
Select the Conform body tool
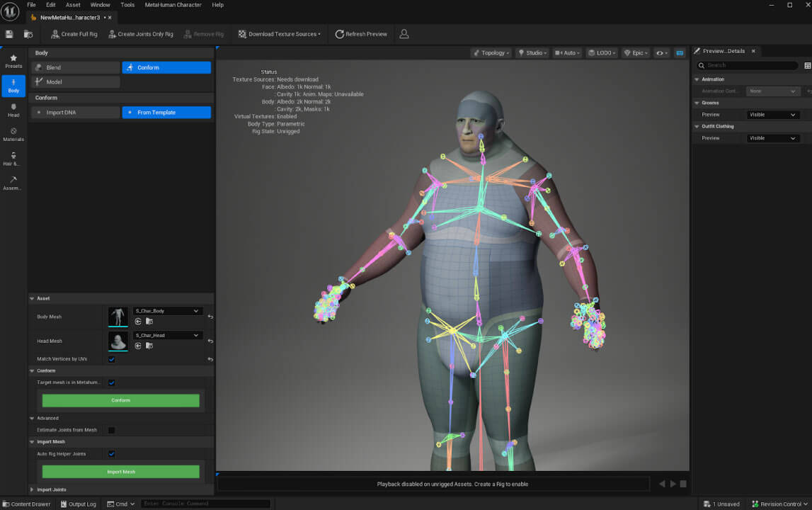pos(166,67)
